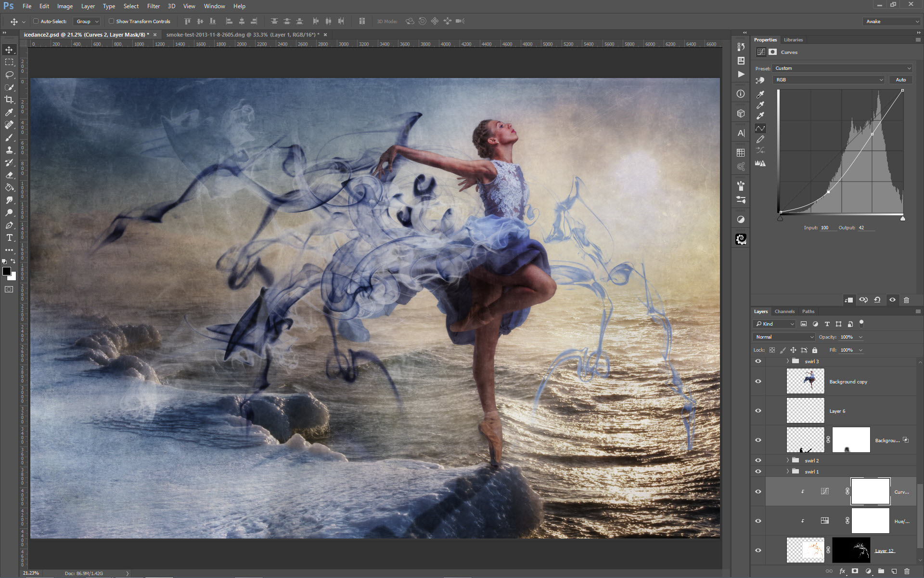The image size is (924, 578).
Task: Expand the swirl 2 layer group
Action: pos(788,460)
